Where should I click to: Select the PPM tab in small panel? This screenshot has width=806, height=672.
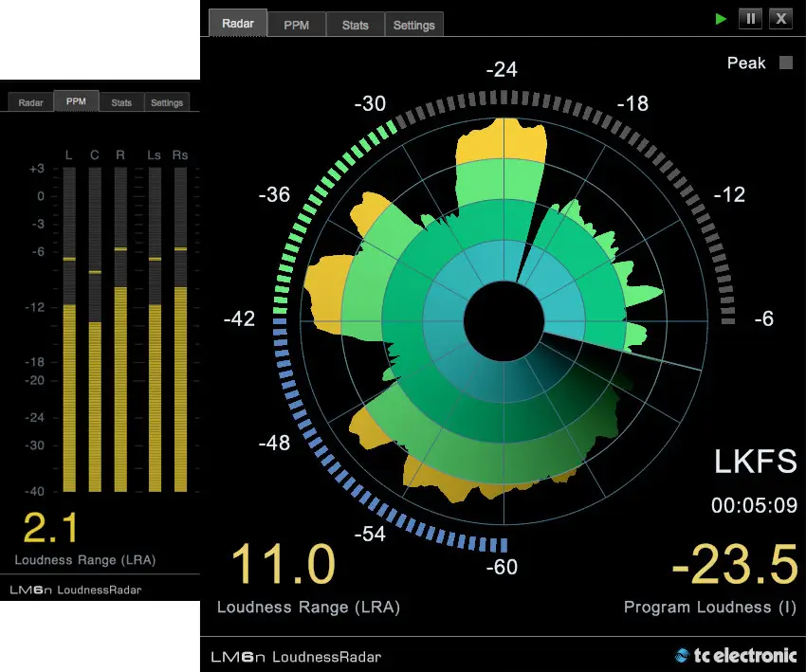[x=76, y=100]
